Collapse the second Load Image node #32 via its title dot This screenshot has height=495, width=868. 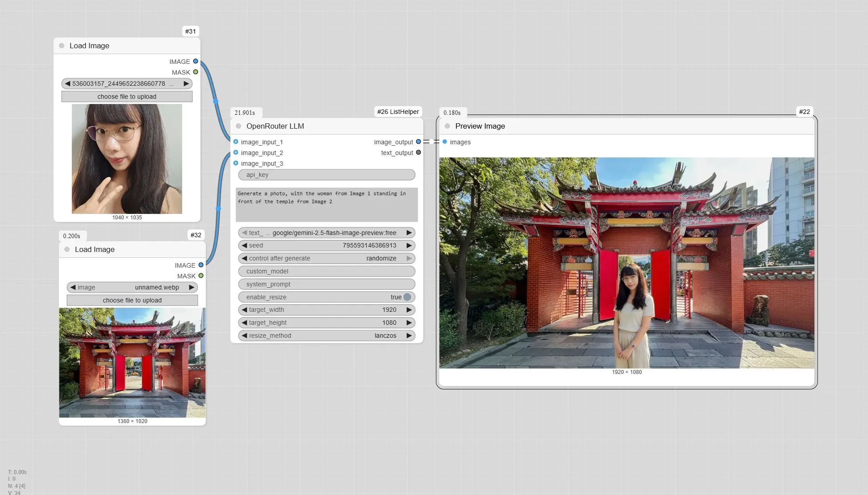click(67, 249)
